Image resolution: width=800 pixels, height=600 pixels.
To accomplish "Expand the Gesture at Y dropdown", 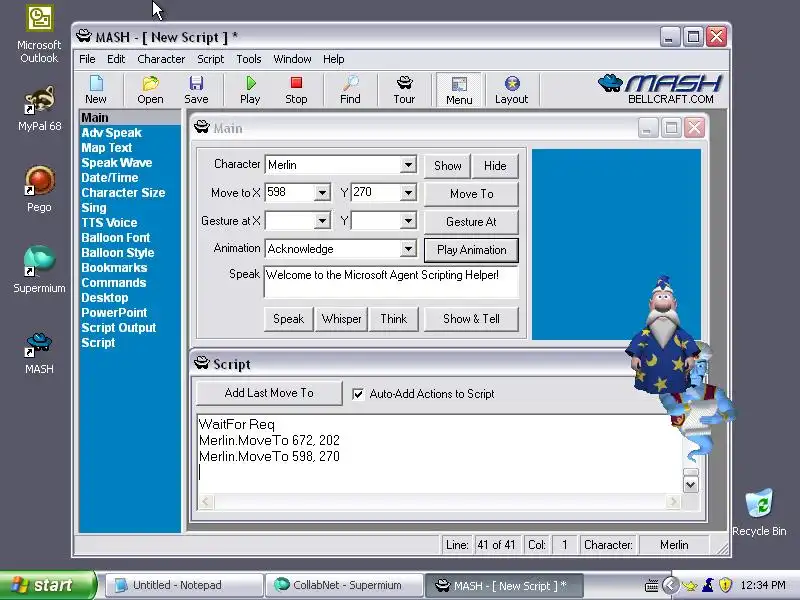I will 408,221.
